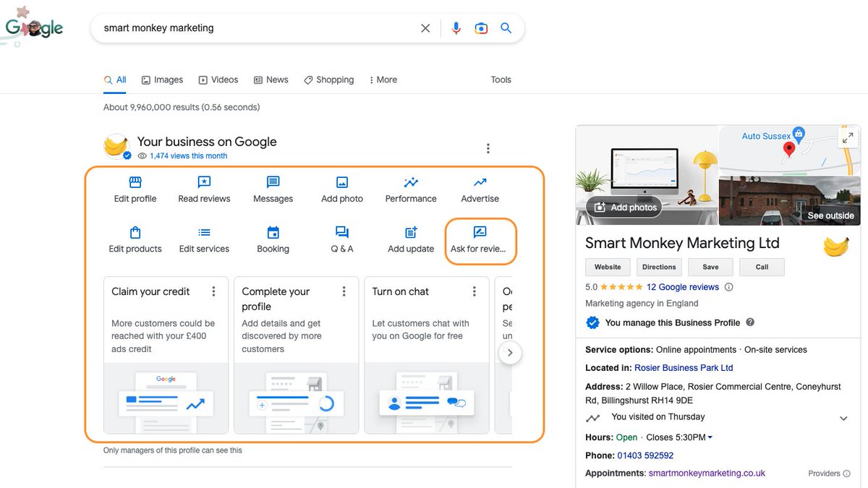
Task: Select the All results tab
Action: click(115, 80)
